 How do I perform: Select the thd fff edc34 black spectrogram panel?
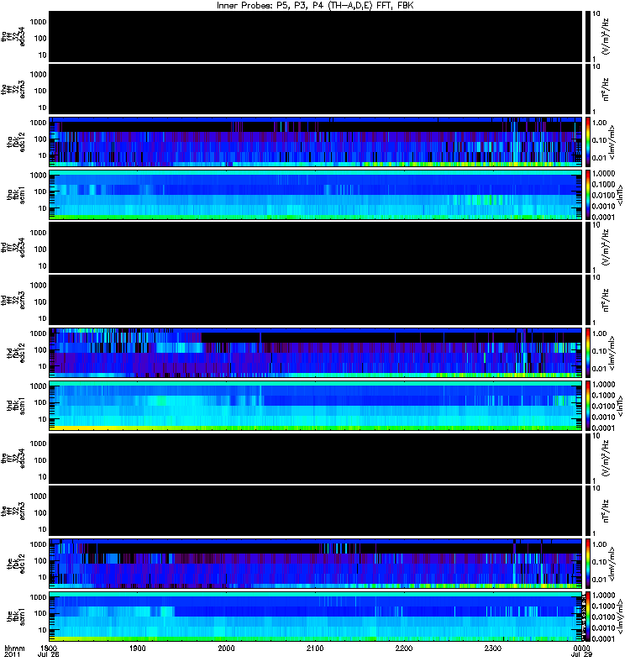[316, 247]
